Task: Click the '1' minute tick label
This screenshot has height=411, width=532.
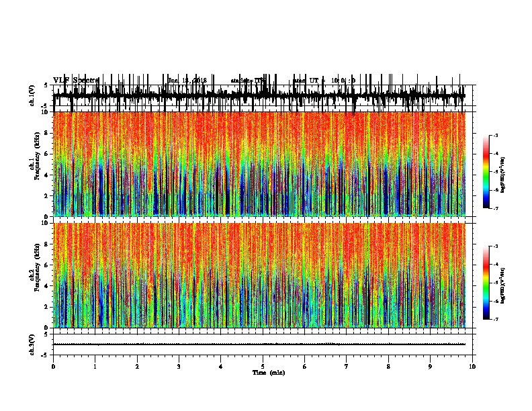Action: pos(95,367)
